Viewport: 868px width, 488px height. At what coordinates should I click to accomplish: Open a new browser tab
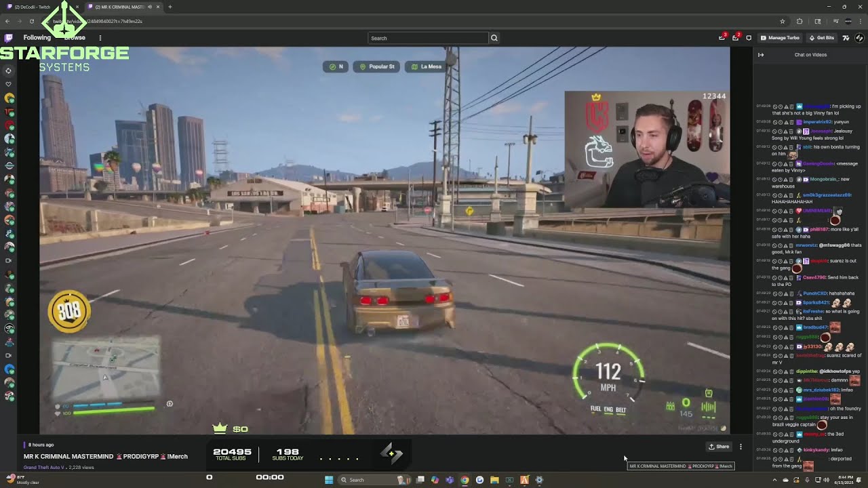click(x=170, y=7)
